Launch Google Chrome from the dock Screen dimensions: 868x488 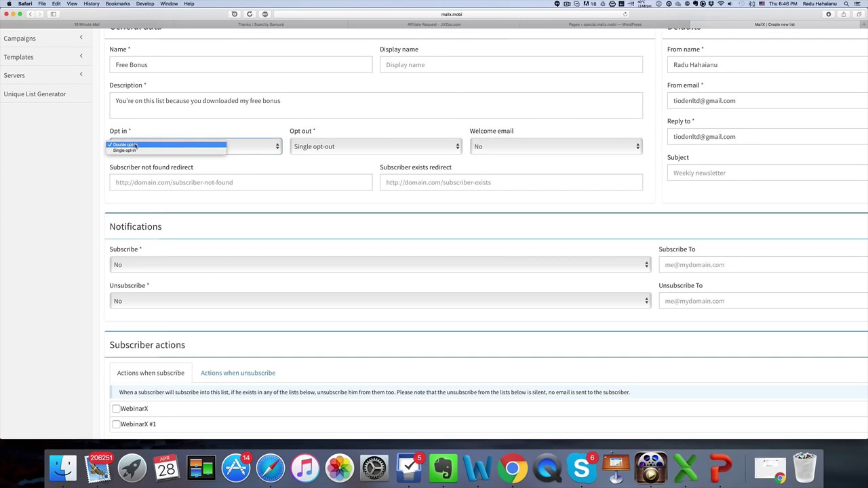[513, 468]
